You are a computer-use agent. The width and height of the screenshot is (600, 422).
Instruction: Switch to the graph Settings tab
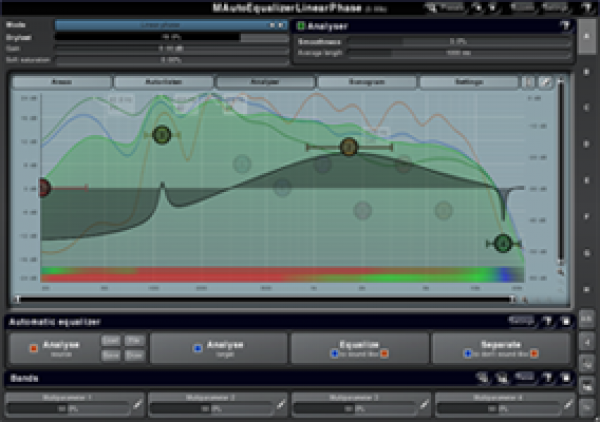(469, 82)
